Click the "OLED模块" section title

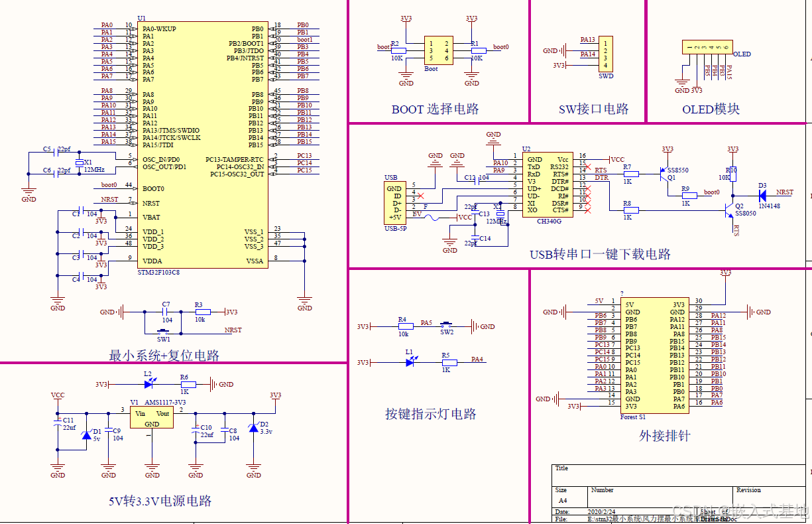point(711,109)
